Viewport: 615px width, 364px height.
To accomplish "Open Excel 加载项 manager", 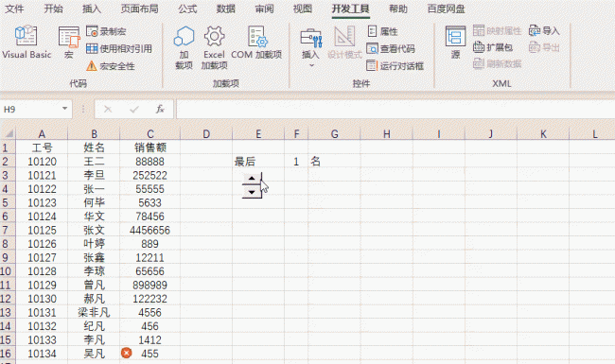I will click(x=214, y=48).
